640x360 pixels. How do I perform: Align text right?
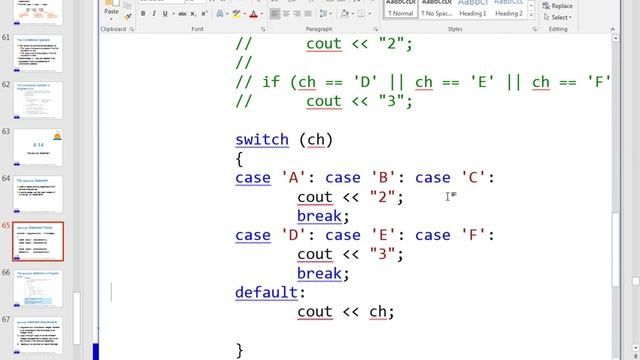click(x=297, y=14)
